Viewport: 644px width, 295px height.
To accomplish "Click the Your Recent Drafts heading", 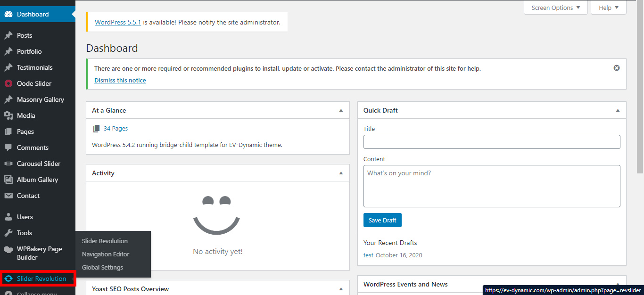I will [390, 243].
